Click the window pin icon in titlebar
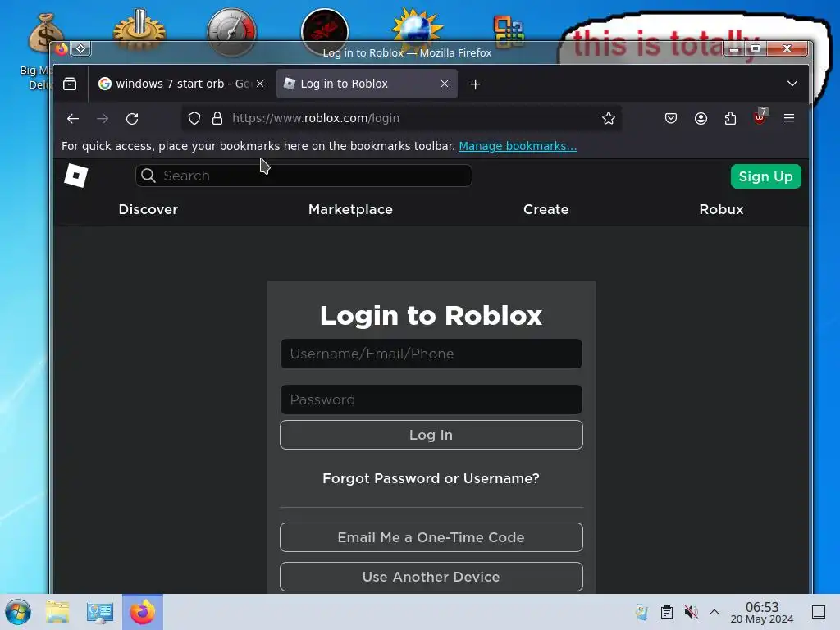The image size is (840, 630). tap(81, 48)
